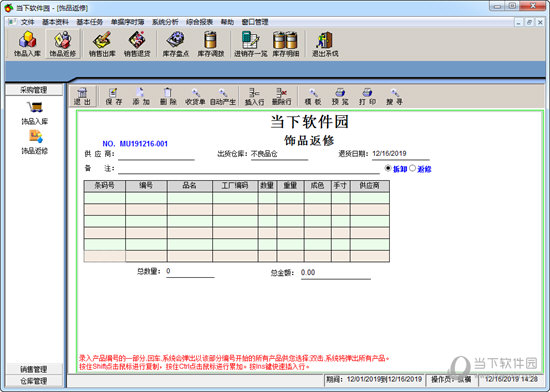Open 饰品入库 from the main toolbar

pyautogui.click(x=27, y=44)
